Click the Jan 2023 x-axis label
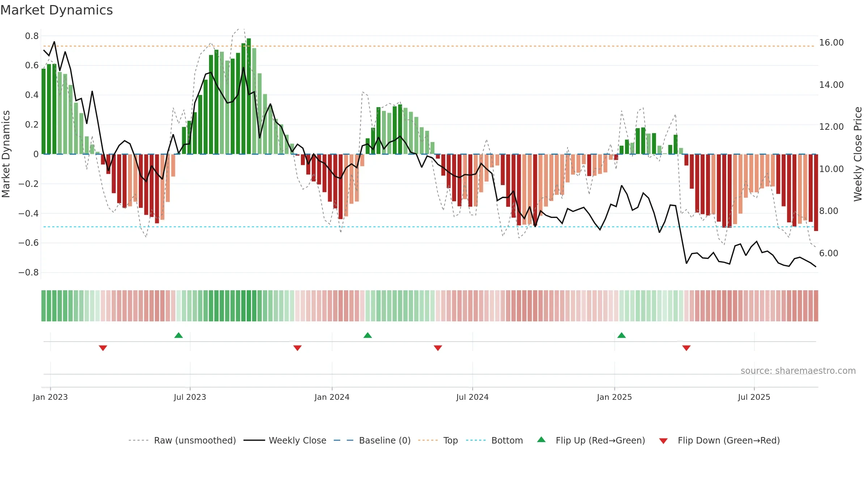The height and width of the screenshot is (488, 868). click(50, 397)
